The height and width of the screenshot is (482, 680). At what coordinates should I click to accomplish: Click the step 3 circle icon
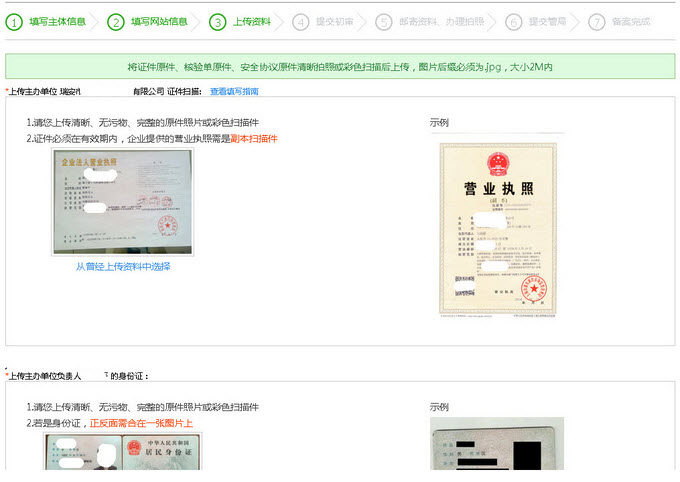click(218, 21)
